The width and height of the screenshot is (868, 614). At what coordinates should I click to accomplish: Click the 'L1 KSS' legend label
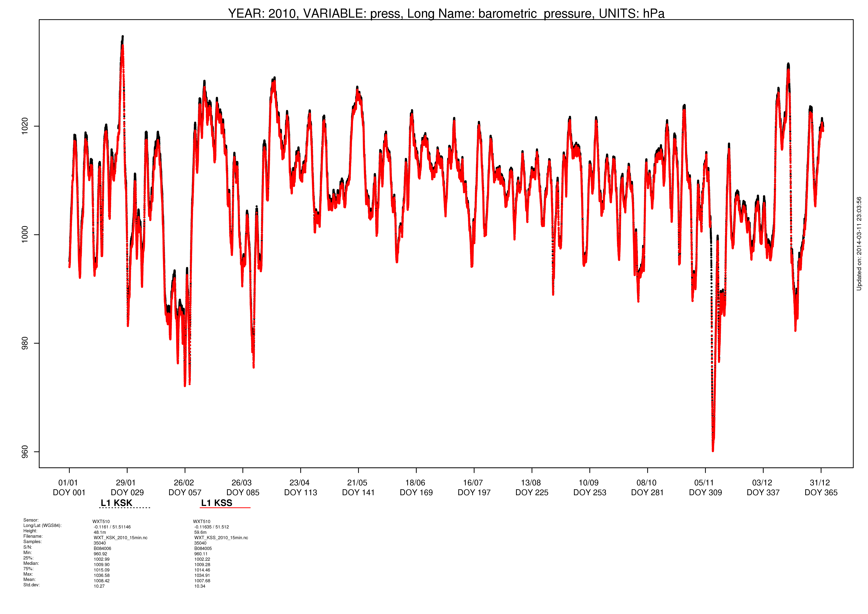click(217, 503)
